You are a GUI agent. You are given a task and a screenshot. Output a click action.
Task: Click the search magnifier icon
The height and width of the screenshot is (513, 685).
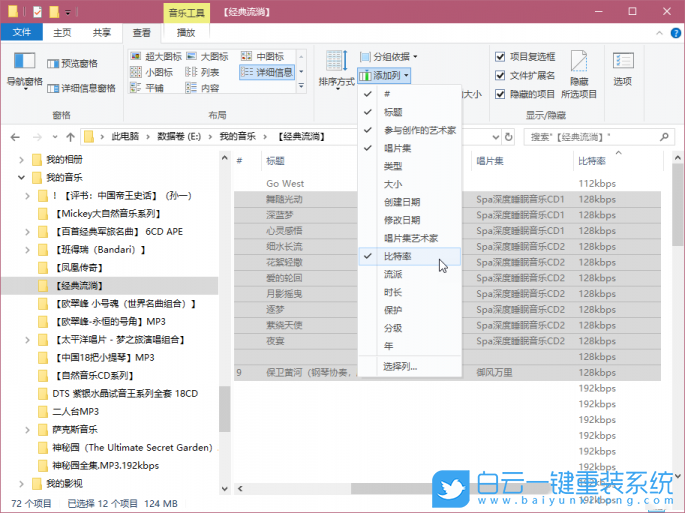(664, 137)
